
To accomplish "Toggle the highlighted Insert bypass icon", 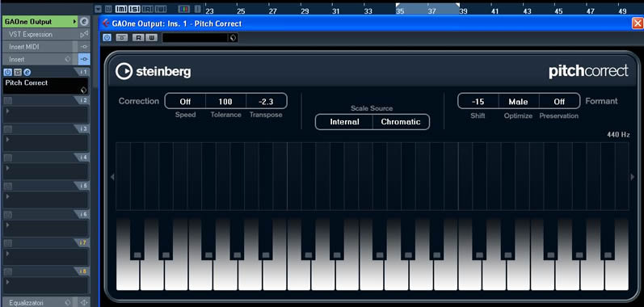I will click(x=84, y=60).
